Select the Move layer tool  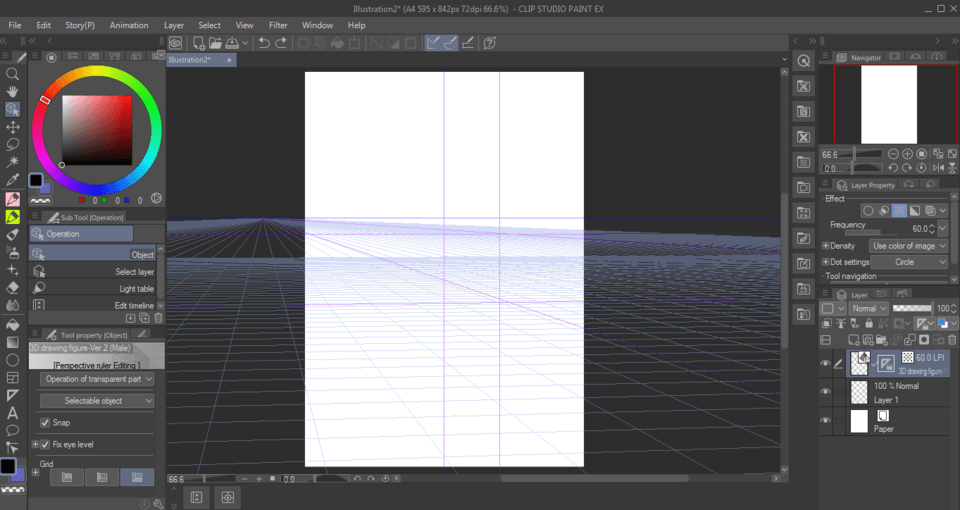[x=12, y=127]
